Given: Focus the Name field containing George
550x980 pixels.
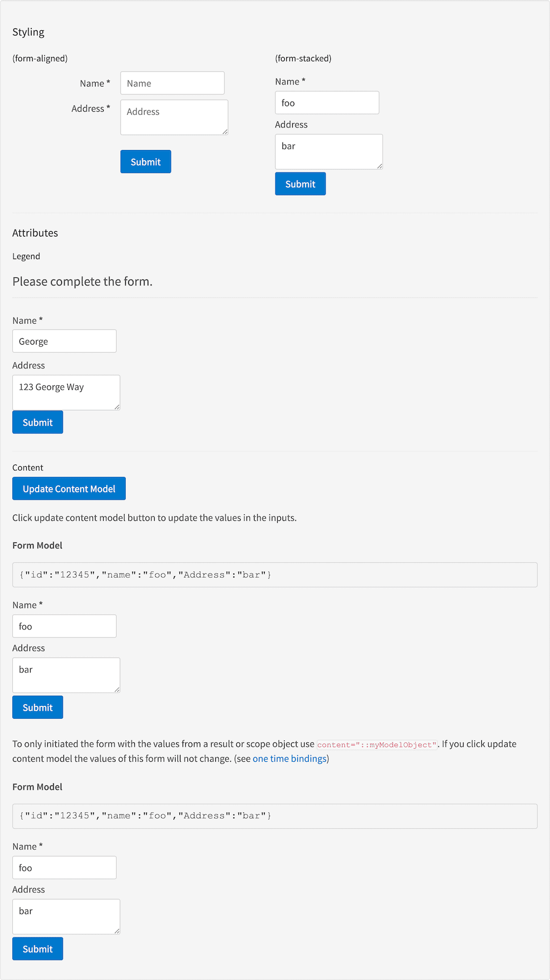Looking at the screenshot, I should (64, 341).
